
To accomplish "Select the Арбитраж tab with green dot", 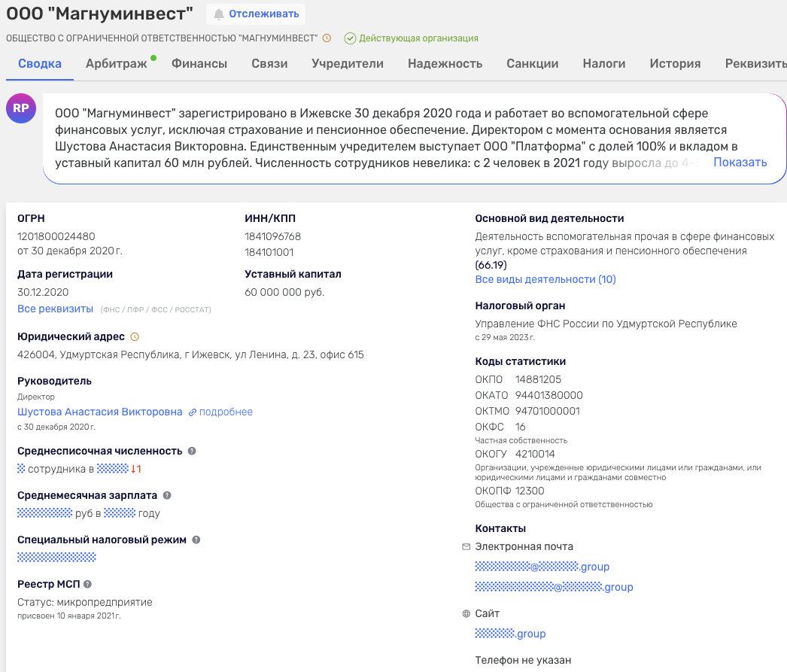I will [x=116, y=64].
